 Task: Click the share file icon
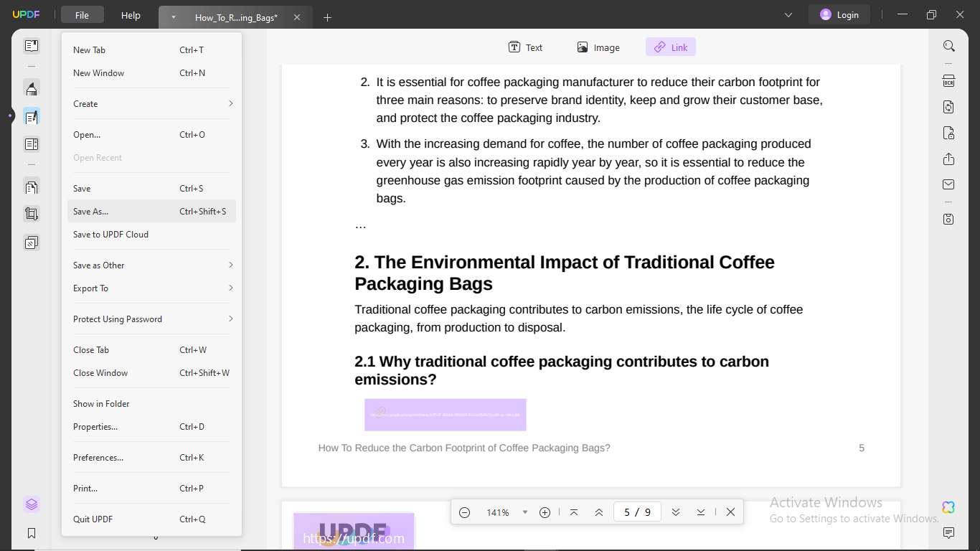[x=948, y=159]
